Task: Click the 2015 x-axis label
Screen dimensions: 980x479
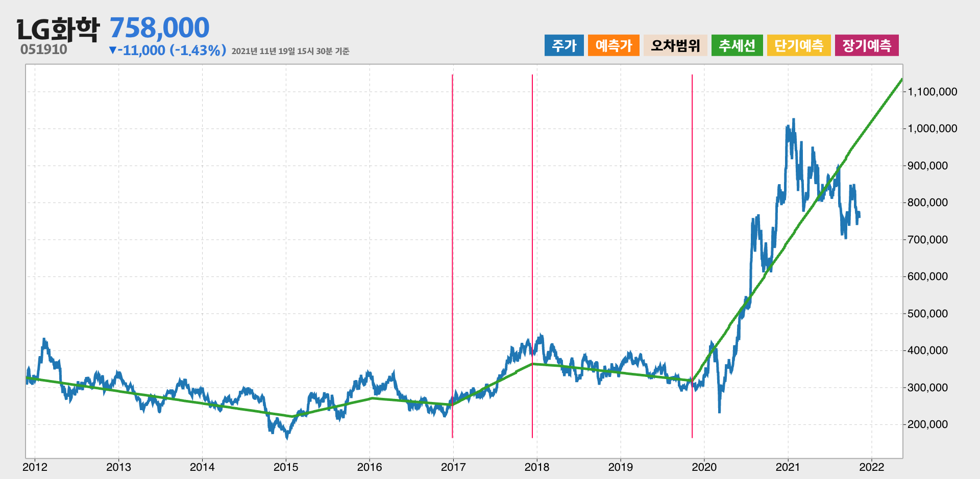Action: click(286, 467)
